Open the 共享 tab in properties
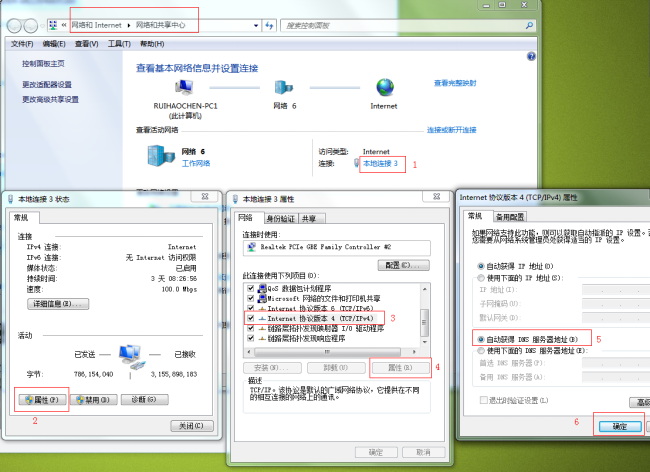This screenshot has width=650, height=472. coord(310,217)
